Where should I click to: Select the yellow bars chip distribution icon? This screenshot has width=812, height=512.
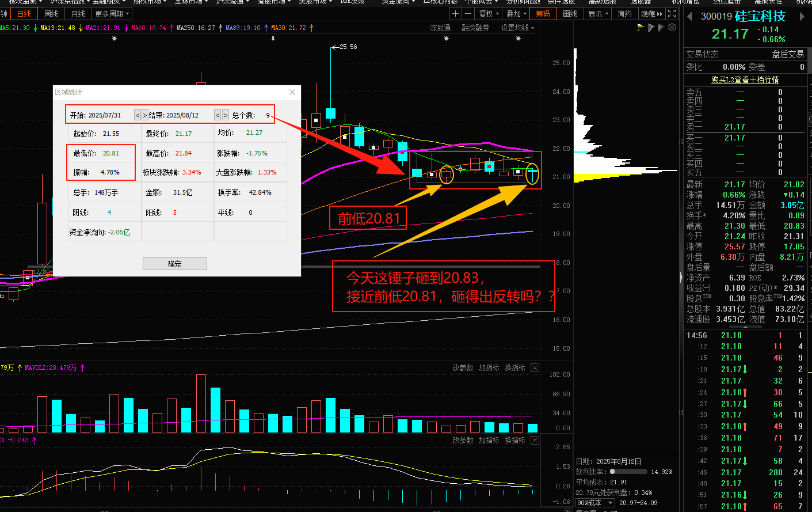click(641, 27)
